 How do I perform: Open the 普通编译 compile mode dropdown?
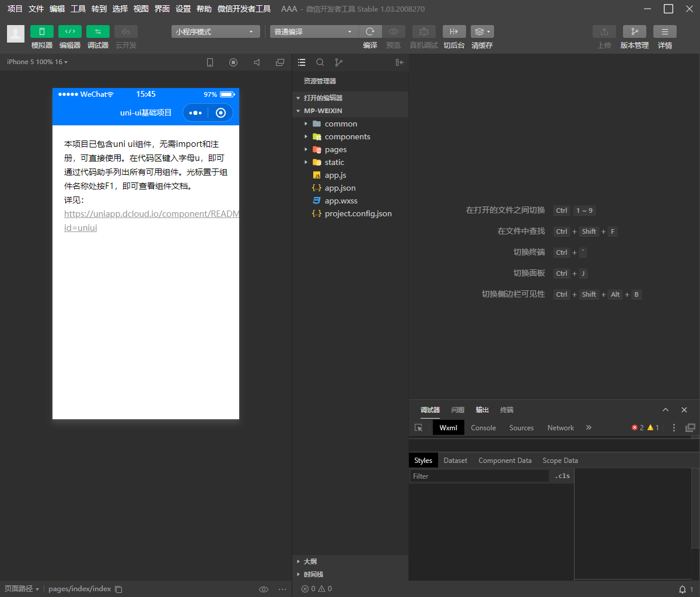[x=314, y=31]
